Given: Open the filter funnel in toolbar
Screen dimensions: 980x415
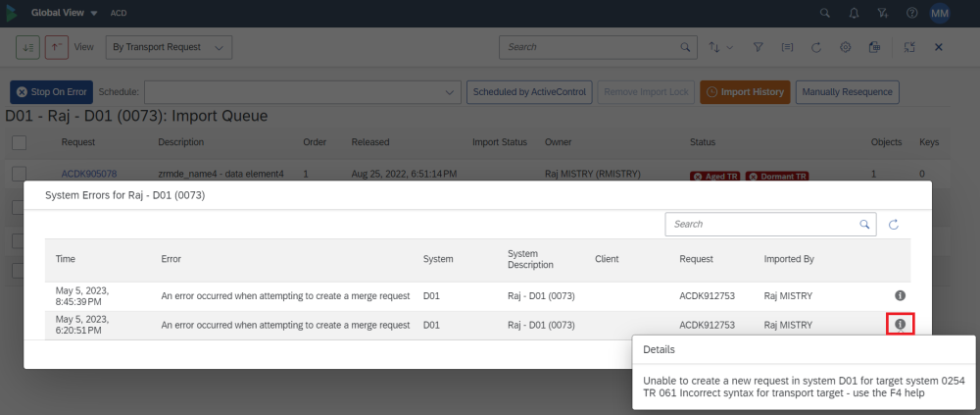Looking at the screenshot, I should click(758, 47).
